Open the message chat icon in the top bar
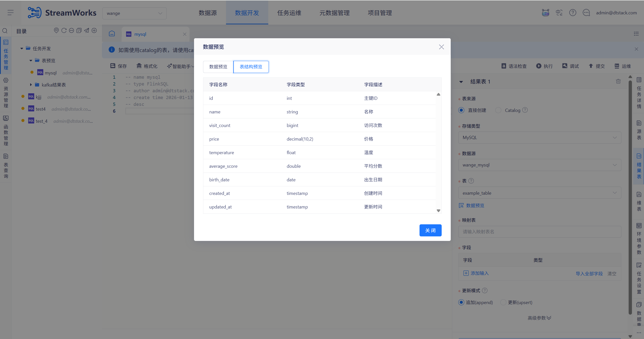Image resolution: width=644 pixels, height=339 pixels. [586, 13]
